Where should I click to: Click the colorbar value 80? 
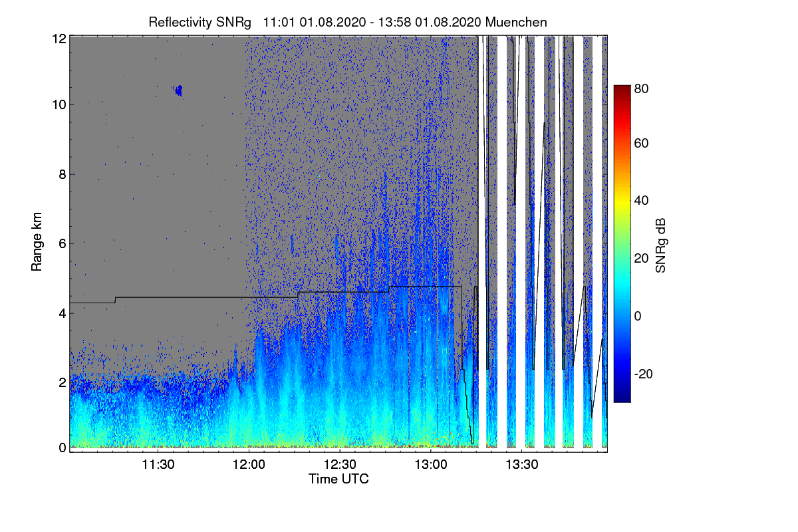(x=642, y=88)
